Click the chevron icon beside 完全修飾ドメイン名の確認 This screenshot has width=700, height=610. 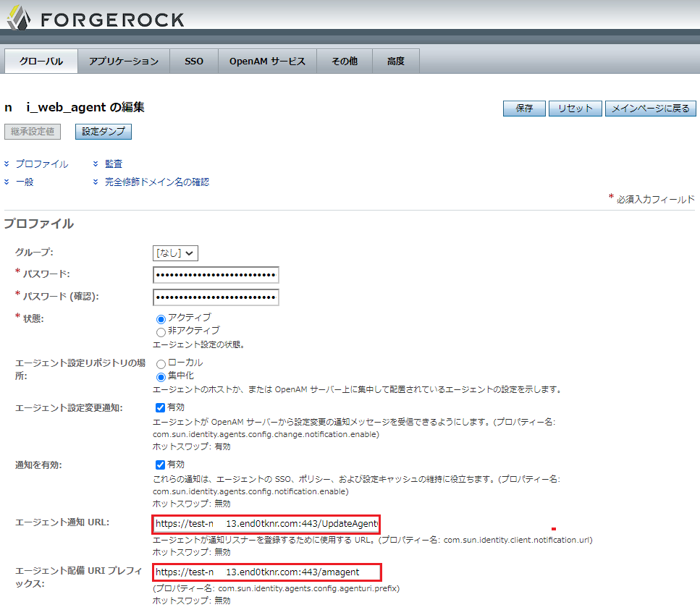(96, 182)
